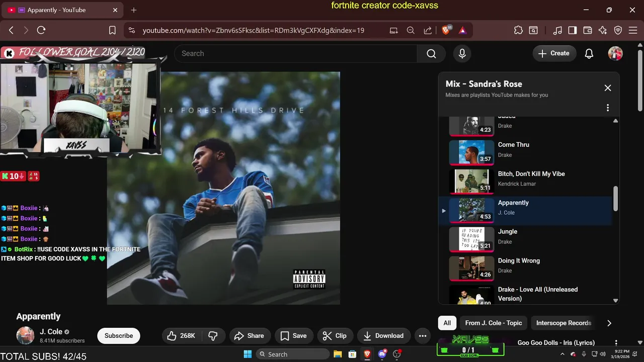
Task: Open the Windows Start menu
Action: (x=248, y=354)
